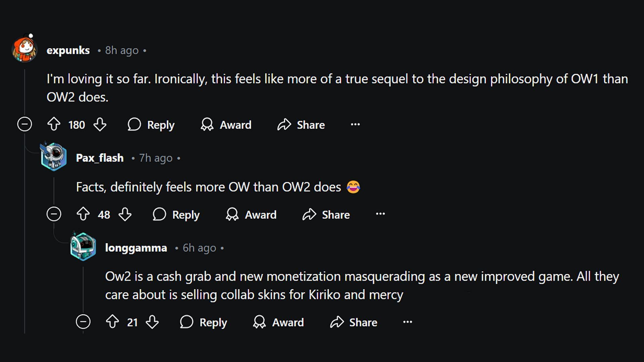Click expunks user profile avatar
This screenshot has height=362, width=644.
point(24,48)
